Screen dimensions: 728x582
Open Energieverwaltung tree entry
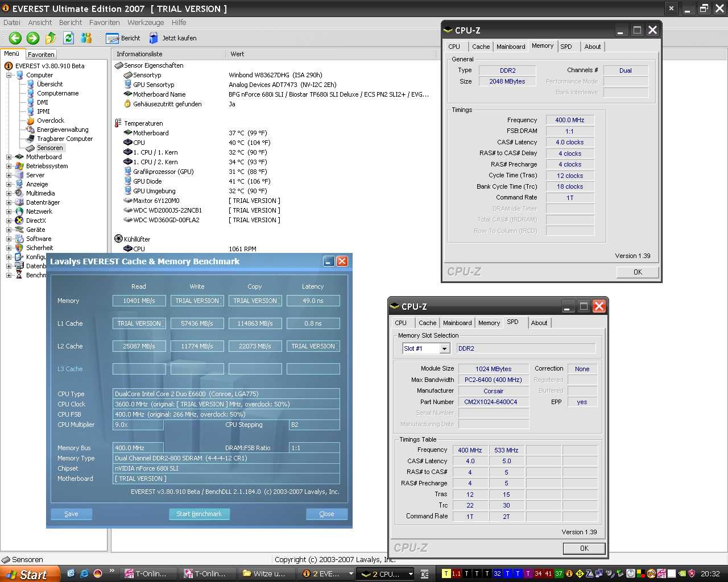(63, 130)
